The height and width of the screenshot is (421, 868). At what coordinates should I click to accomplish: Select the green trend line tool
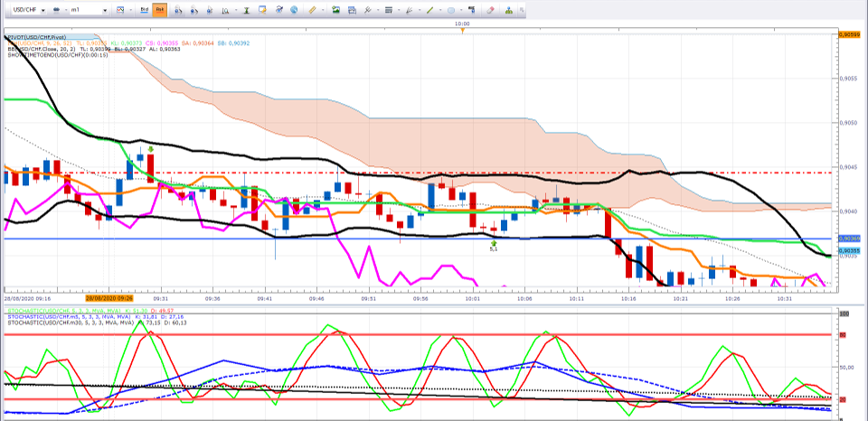click(x=430, y=10)
